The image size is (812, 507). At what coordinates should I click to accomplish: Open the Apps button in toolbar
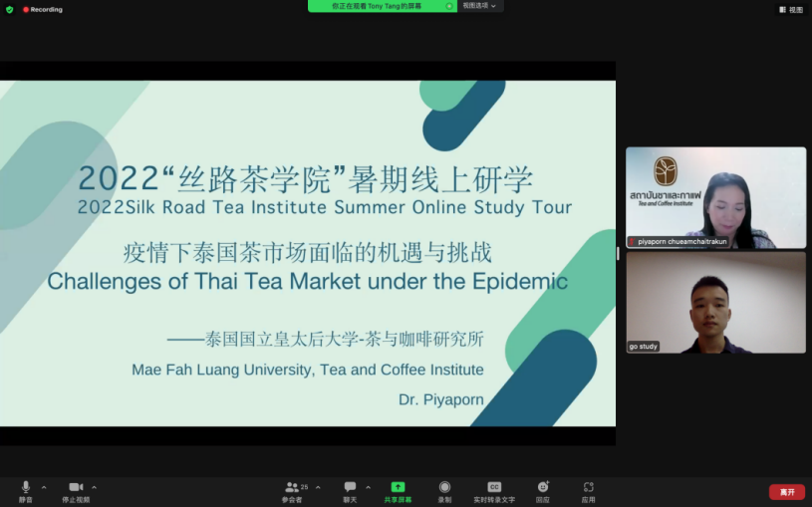pyautogui.click(x=589, y=488)
